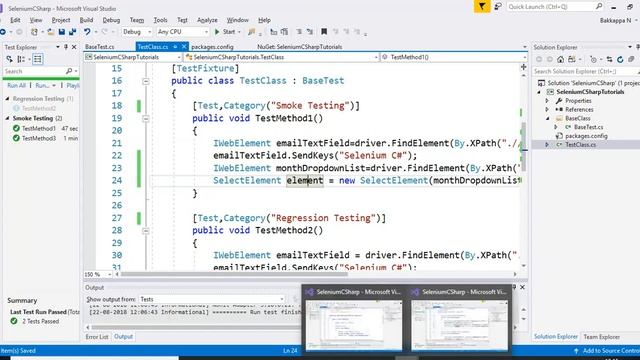Expand the References node in Solution Explorer
This screenshot has width=640, height=360.
coord(547,109)
